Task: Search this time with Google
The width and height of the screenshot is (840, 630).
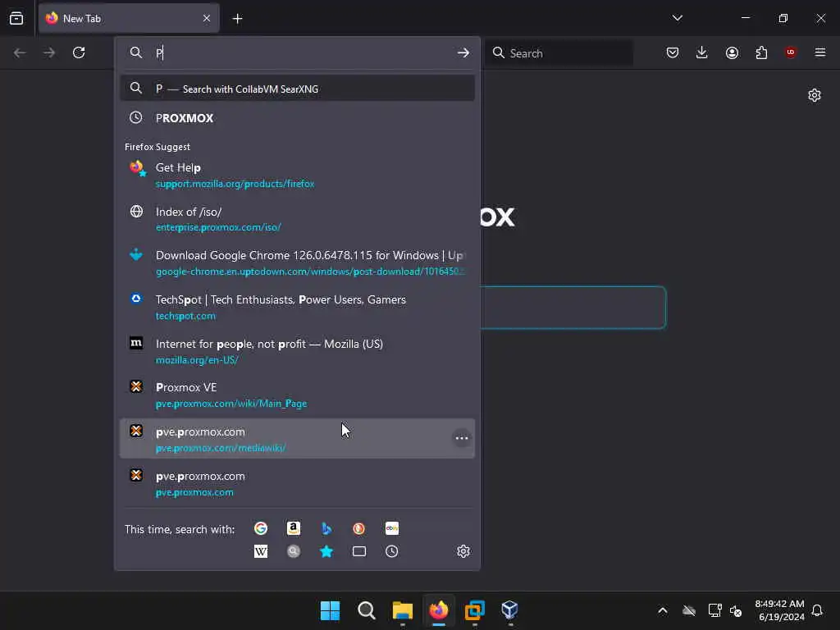Action: pyautogui.click(x=261, y=528)
